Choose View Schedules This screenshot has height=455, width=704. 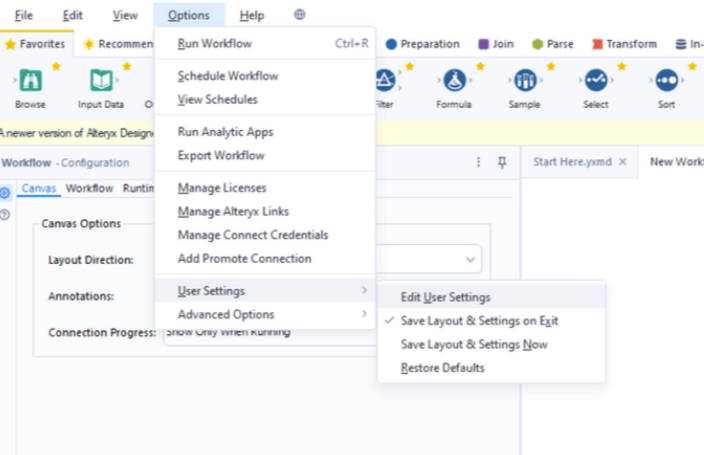(x=265, y=99)
